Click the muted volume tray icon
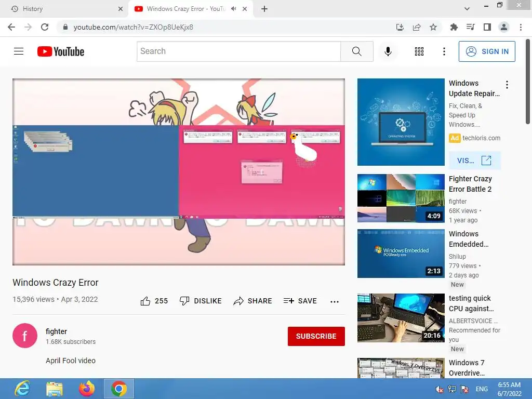The width and height of the screenshot is (532, 399). [440, 389]
